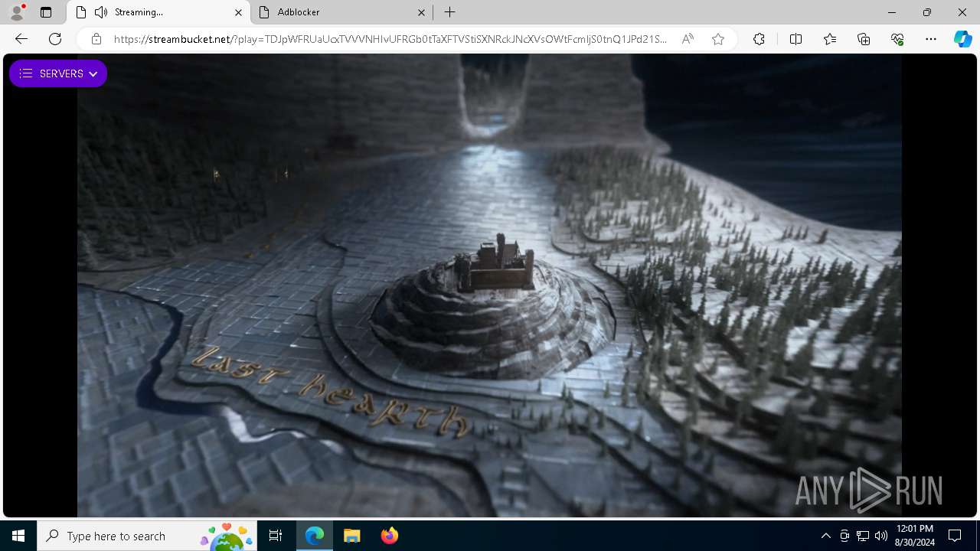Refresh the current page
This screenshot has width=980, height=551.
point(55,39)
